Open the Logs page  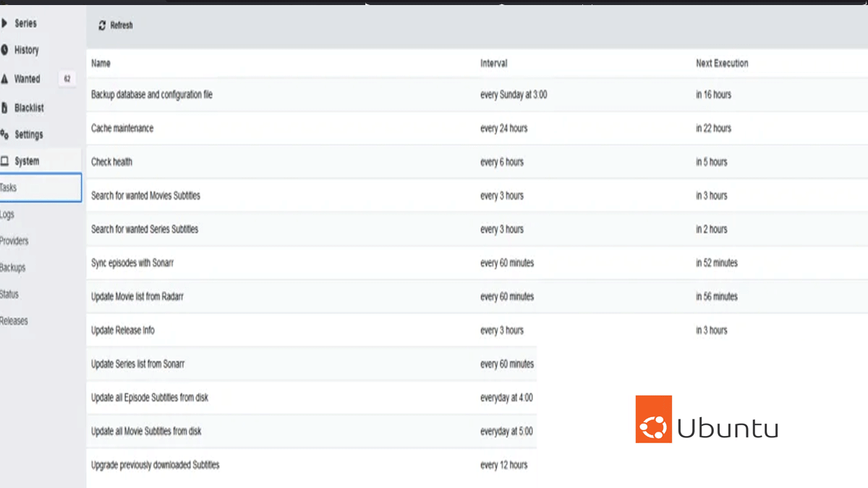click(7, 215)
